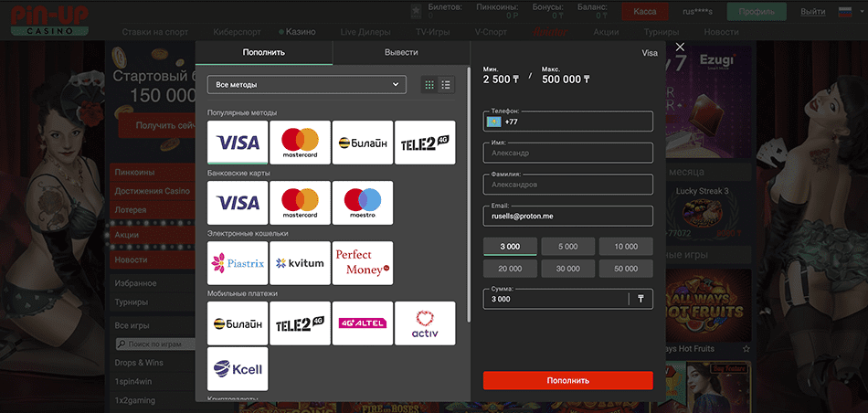Open 'TV-Игры' menu item
The height and width of the screenshot is (413, 868).
pyautogui.click(x=433, y=32)
